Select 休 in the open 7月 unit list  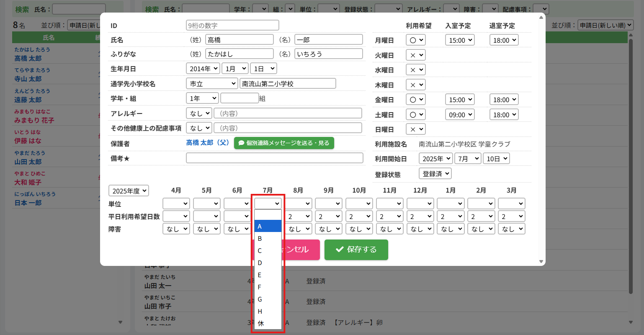pyautogui.click(x=268, y=323)
